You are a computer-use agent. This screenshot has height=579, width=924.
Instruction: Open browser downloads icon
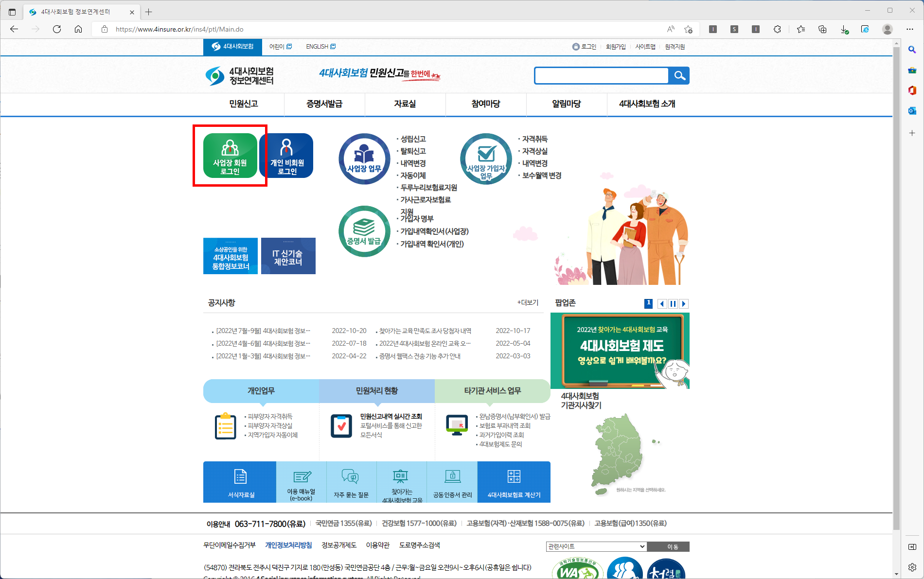[844, 29]
